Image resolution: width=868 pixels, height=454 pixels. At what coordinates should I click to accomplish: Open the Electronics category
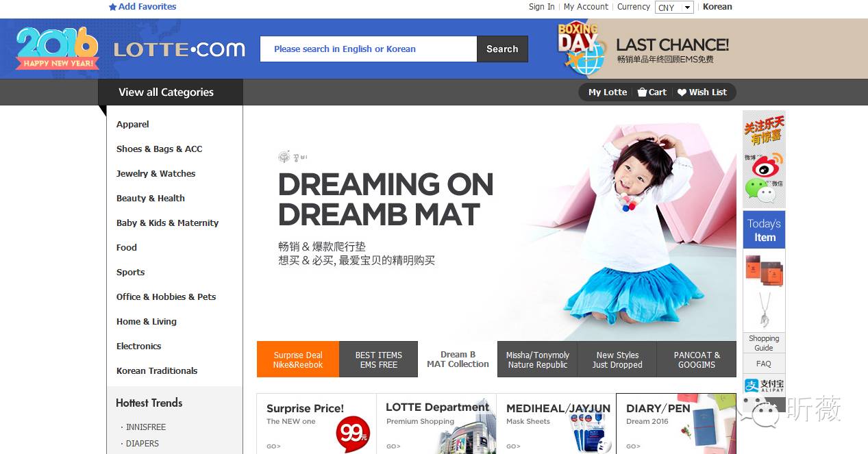139,346
